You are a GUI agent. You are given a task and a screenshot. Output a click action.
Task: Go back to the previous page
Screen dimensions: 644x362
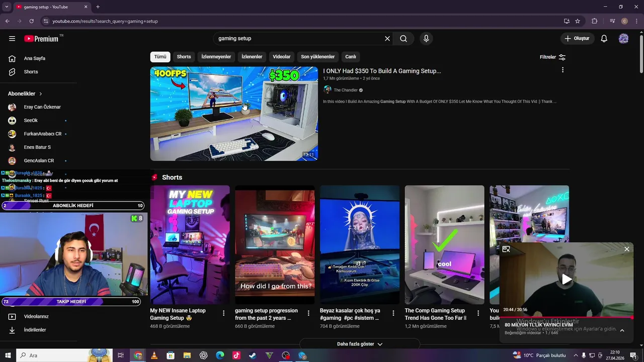8,21
